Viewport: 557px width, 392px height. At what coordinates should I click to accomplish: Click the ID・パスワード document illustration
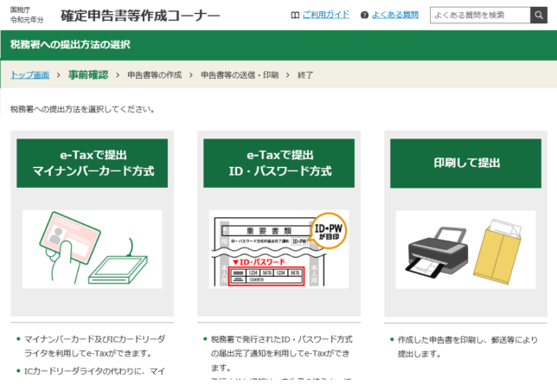pos(278,248)
